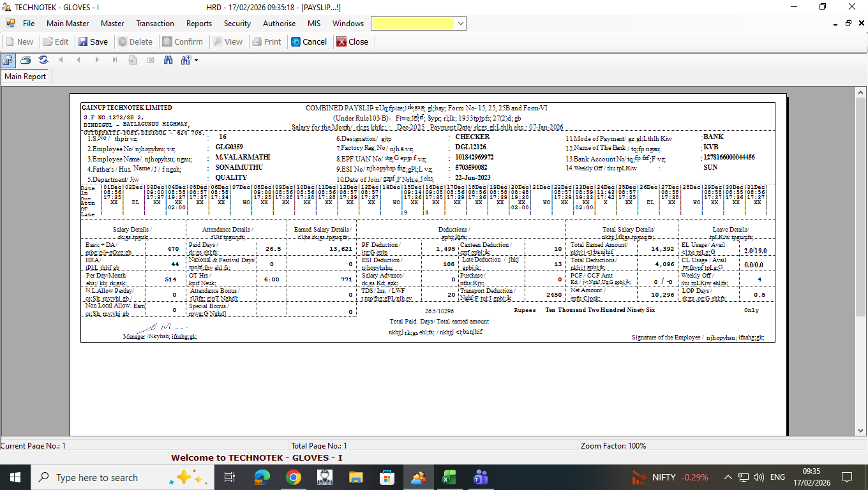Launch Google Chrome from the taskbar

pyautogui.click(x=293, y=477)
